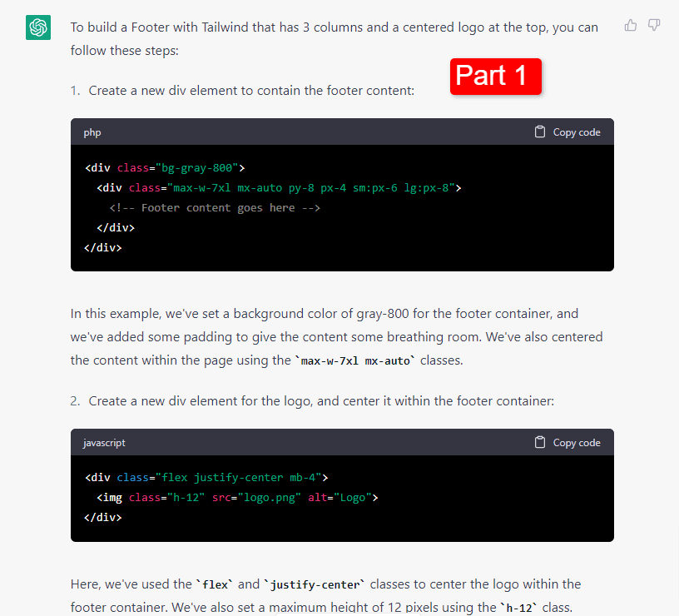
Task: Select the red 'Part 1' label
Action: click(495, 76)
